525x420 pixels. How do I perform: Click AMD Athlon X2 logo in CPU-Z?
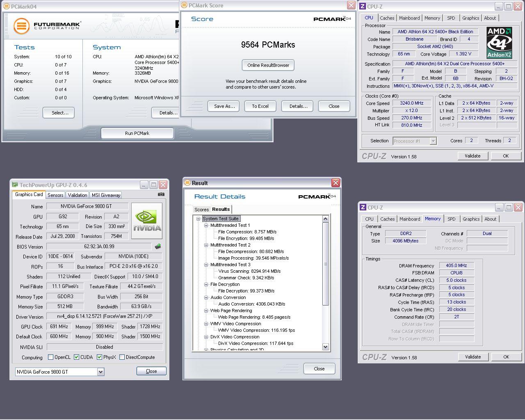(x=499, y=43)
